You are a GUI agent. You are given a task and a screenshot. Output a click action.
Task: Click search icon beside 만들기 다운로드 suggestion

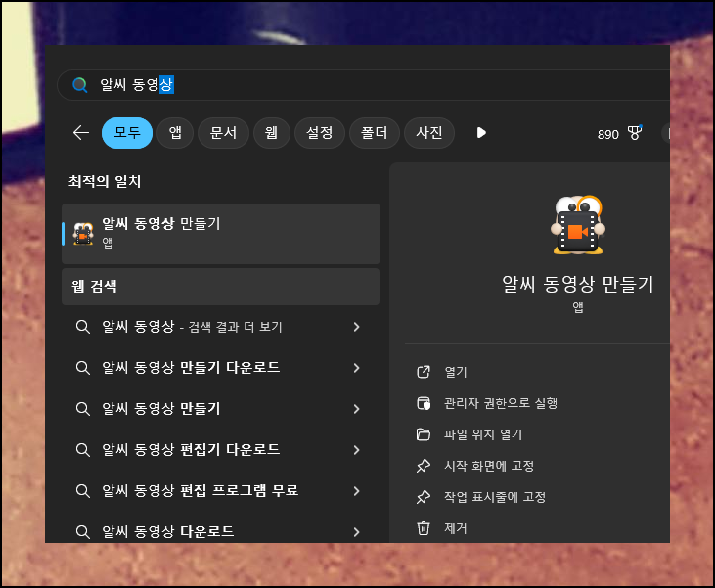pyautogui.click(x=82, y=368)
